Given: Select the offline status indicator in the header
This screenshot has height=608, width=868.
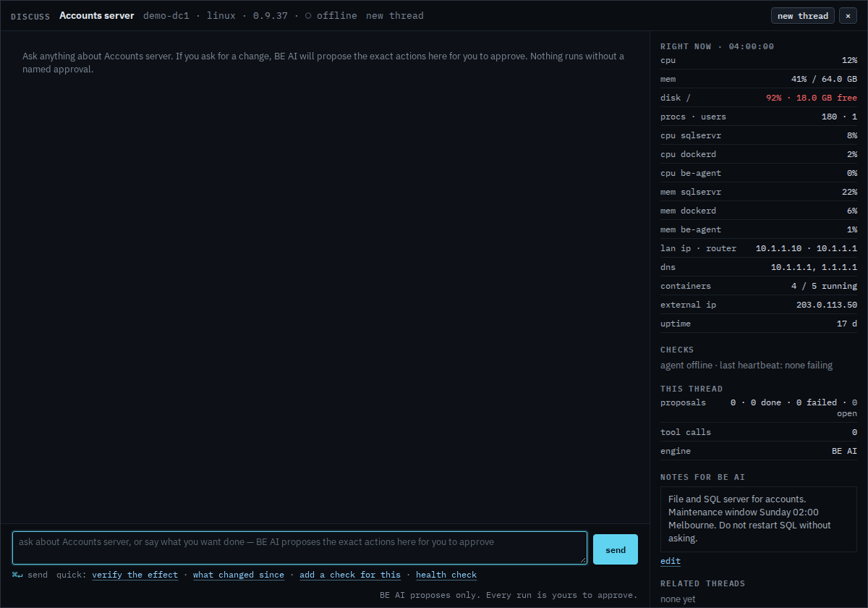Looking at the screenshot, I should 331,15.
